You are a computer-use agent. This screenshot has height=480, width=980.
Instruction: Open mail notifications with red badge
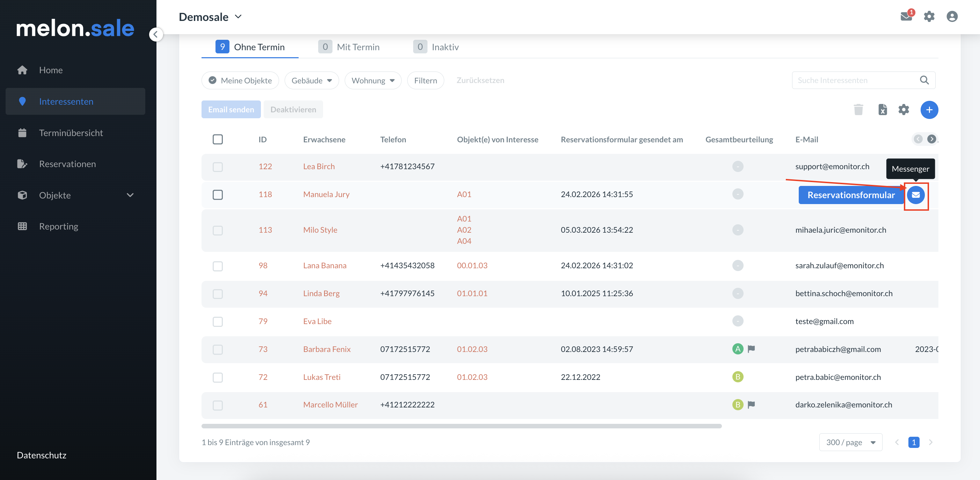[906, 16]
